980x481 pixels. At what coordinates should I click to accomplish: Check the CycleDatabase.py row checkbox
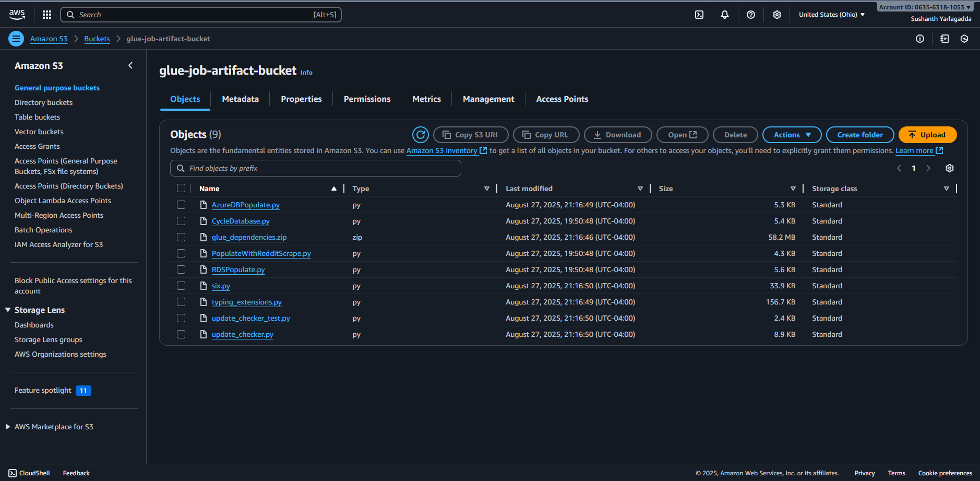click(181, 221)
